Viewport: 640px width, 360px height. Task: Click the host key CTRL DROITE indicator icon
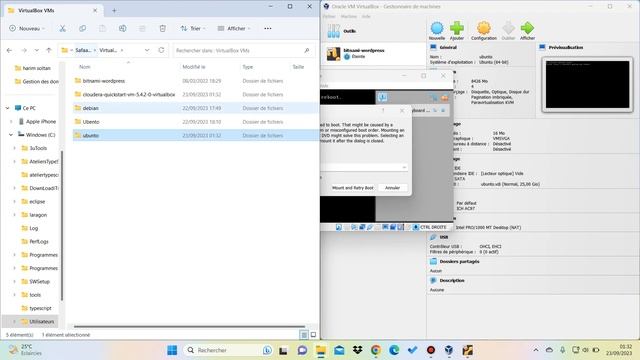416,227
